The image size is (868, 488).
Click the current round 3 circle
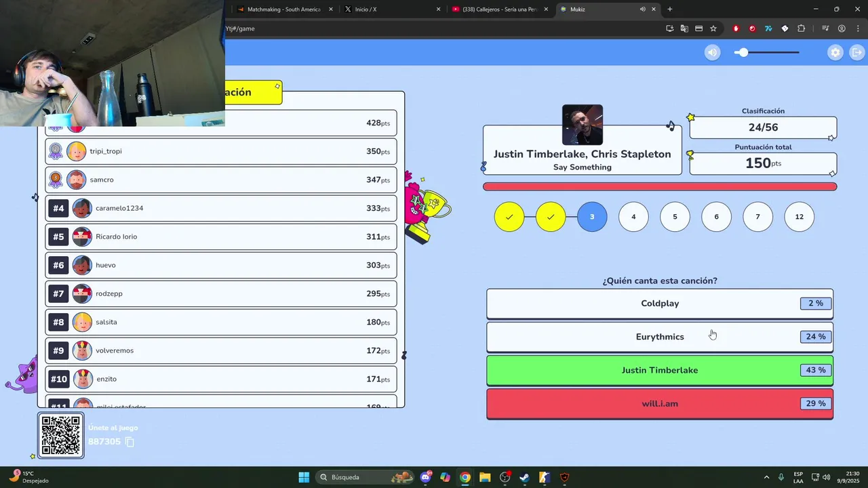pyautogui.click(x=592, y=217)
